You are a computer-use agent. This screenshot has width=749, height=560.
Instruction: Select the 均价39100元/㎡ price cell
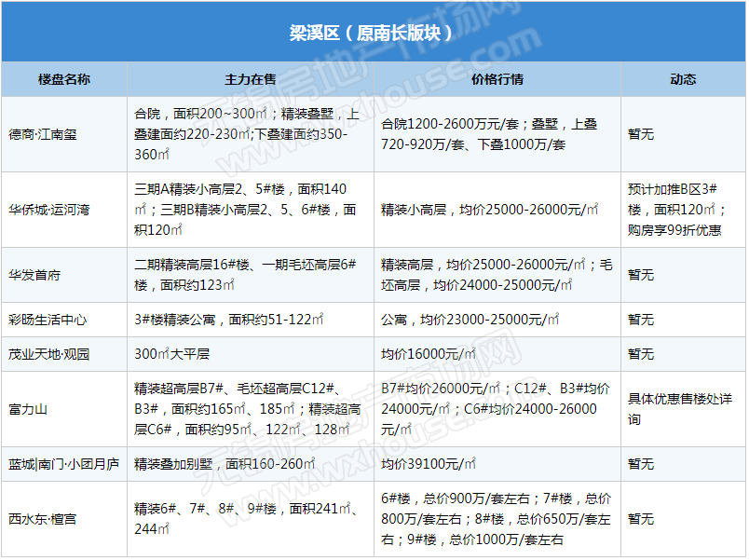(x=429, y=464)
